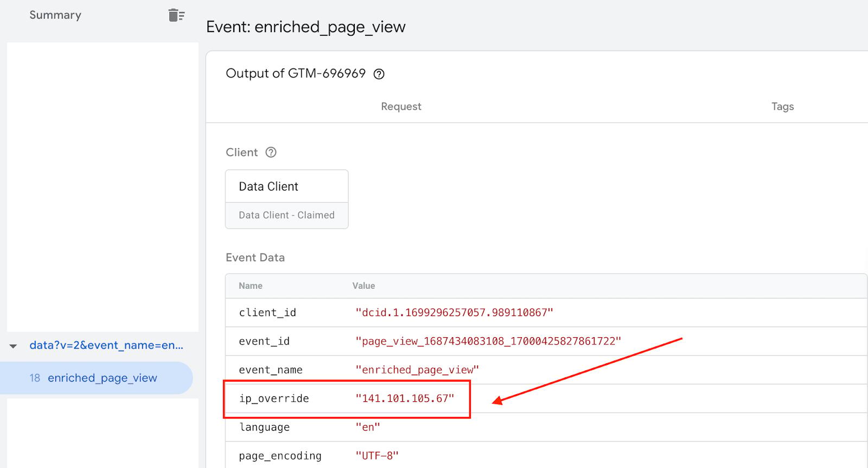Click the event_id name cell

click(x=264, y=341)
